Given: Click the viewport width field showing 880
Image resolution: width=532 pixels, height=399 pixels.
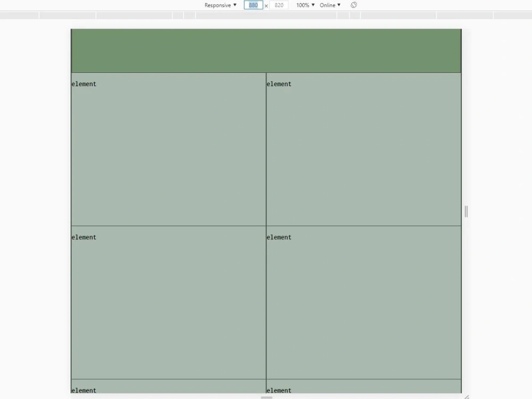Looking at the screenshot, I should [253, 5].
